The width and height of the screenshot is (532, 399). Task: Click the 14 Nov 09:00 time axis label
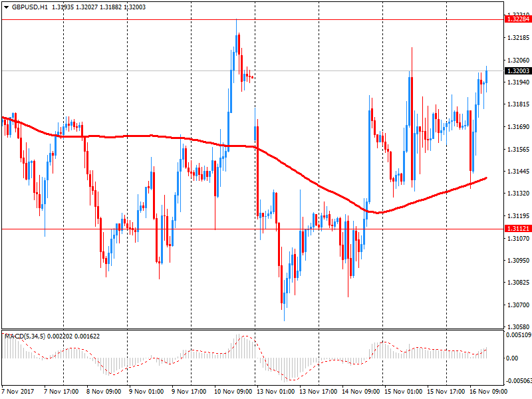click(360, 392)
